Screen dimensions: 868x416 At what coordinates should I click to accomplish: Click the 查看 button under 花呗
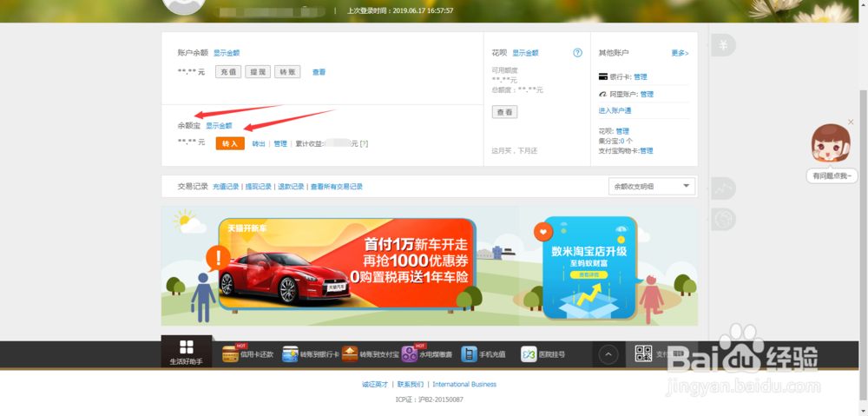(504, 112)
